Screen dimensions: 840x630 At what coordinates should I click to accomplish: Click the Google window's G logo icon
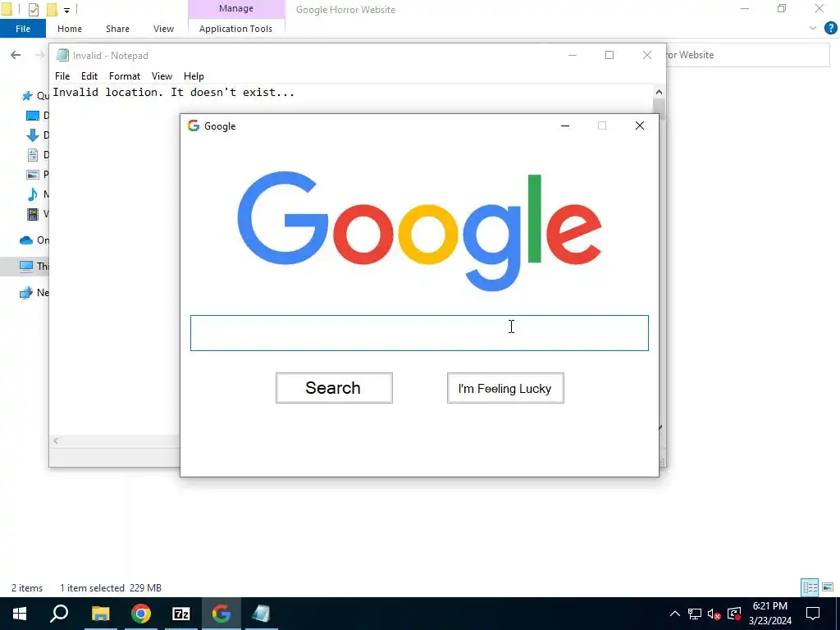click(194, 126)
